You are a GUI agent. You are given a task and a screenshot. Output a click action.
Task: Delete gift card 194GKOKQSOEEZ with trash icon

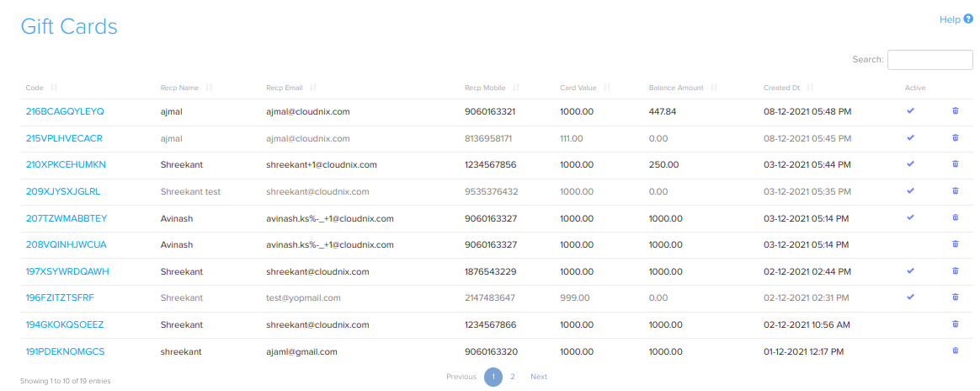955,324
